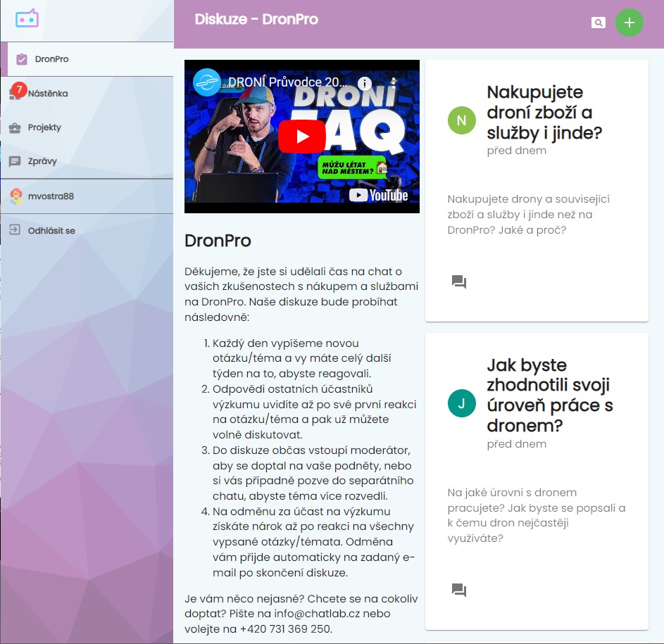Select Odhlásit se link
The height and width of the screenshot is (644, 664).
(x=87, y=231)
